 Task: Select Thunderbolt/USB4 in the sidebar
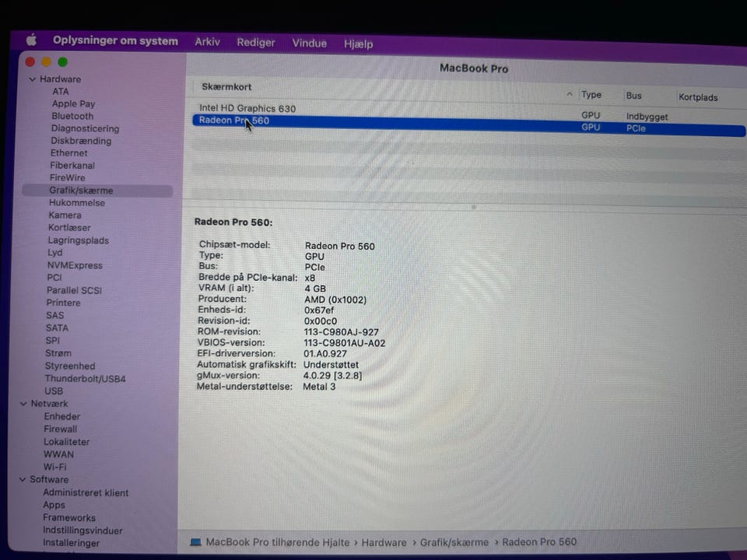pos(85,379)
